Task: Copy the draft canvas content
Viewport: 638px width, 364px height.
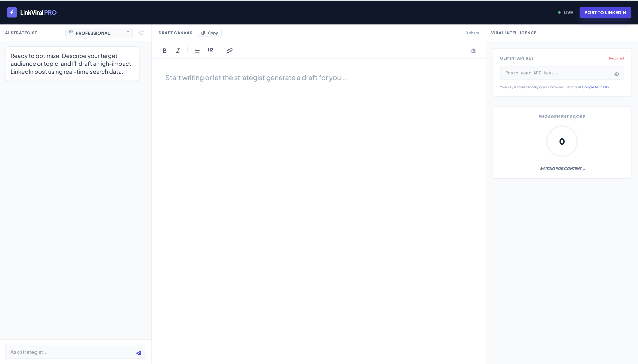Action: pyautogui.click(x=210, y=33)
